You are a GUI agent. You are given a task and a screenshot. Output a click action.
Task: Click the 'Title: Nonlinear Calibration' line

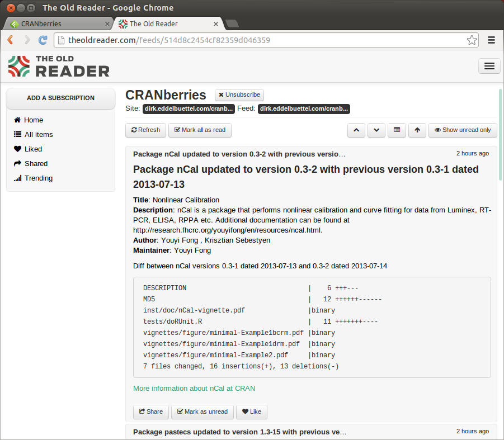click(176, 200)
